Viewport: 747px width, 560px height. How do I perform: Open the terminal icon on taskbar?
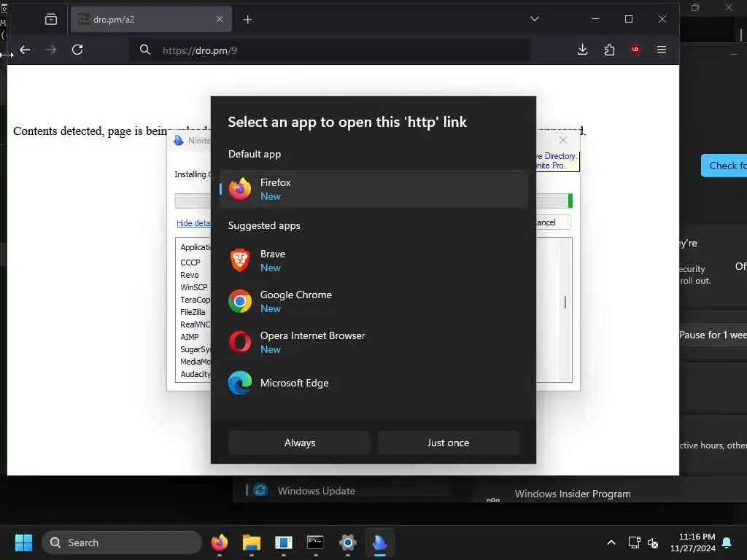tap(315, 542)
